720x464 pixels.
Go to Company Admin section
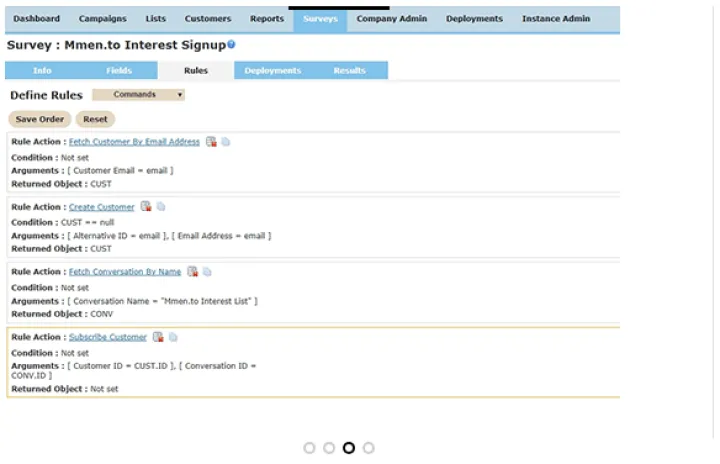(x=390, y=19)
